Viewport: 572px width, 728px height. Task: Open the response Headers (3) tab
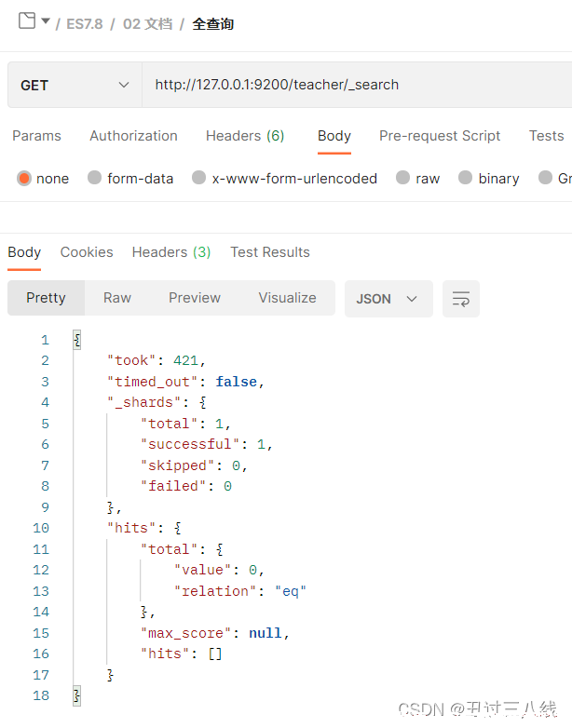171,252
